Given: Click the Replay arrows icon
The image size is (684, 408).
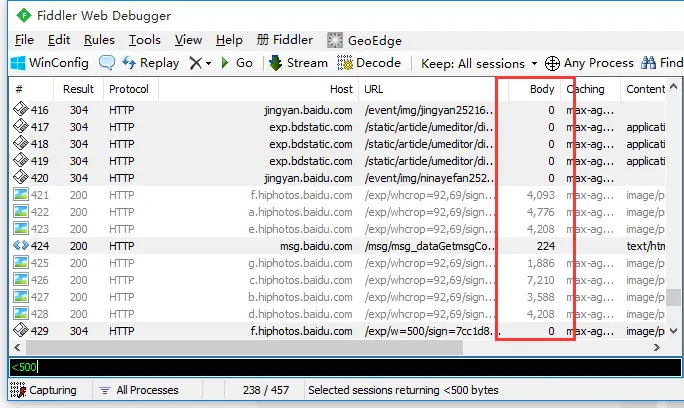Looking at the screenshot, I should [x=129, y=63].
